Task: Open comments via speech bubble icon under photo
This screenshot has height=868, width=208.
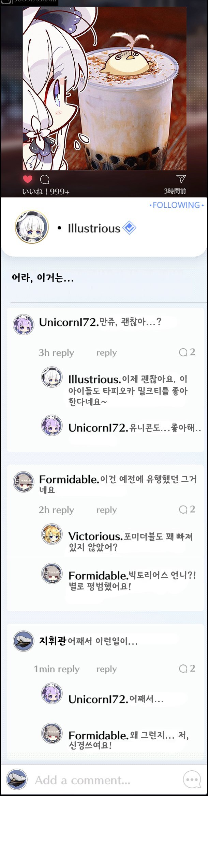Action: pos(45,179)
